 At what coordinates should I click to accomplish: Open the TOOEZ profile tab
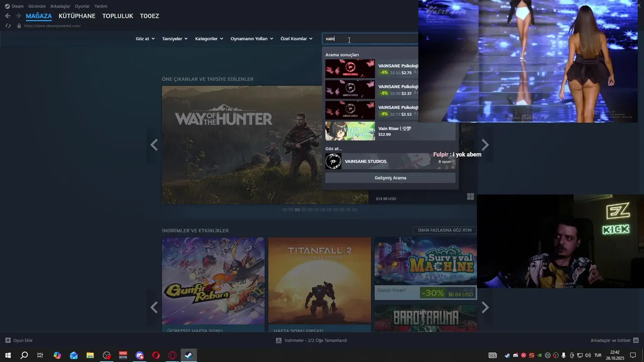tap(149, 16)
